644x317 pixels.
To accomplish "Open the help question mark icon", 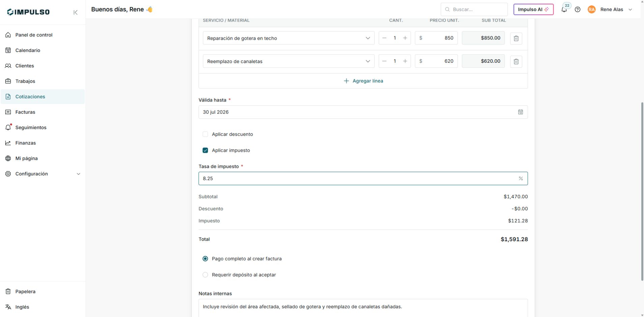I will click(578, 9).
